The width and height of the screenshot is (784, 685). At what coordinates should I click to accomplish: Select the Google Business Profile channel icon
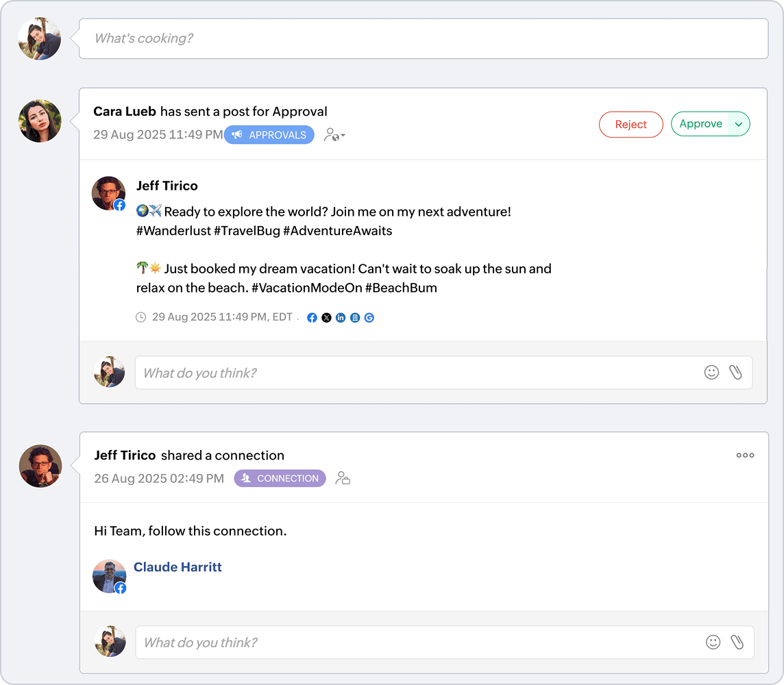coord(355,317)
